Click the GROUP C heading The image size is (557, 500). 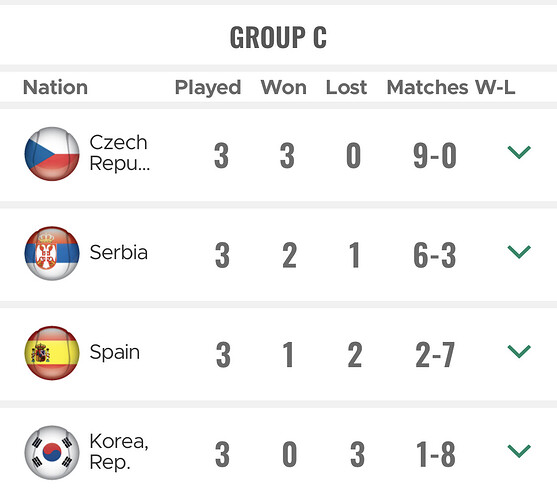[x=278, y=37]
